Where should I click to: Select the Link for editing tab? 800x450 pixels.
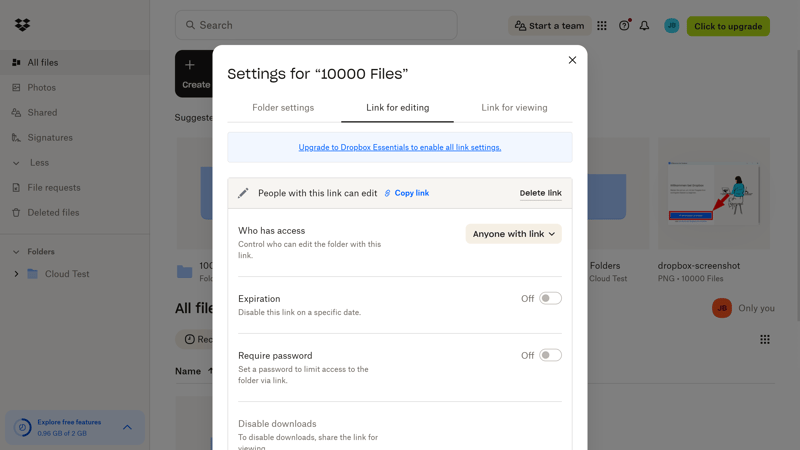coord(397,108)
